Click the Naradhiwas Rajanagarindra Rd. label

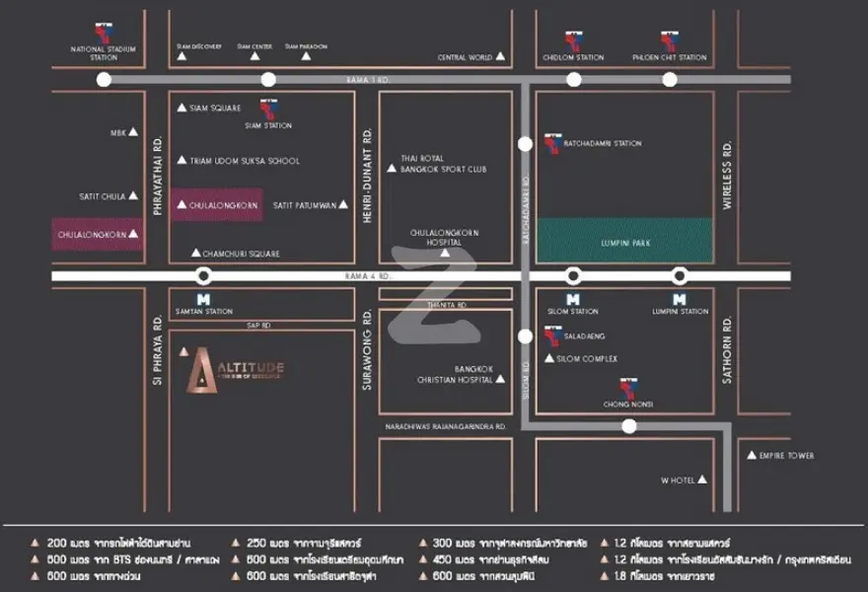click(x=446, y=426)
